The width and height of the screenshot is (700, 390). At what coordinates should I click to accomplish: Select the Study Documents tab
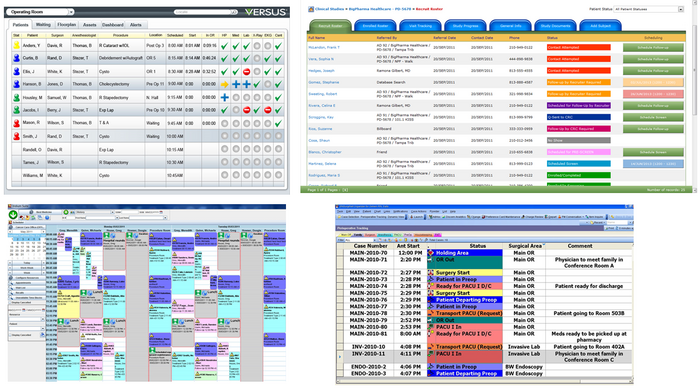coord(556,26)
